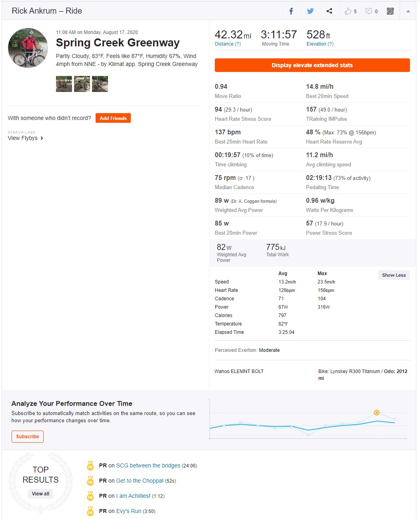
Task: Display elevate extended stats
Action: (312, 65)
